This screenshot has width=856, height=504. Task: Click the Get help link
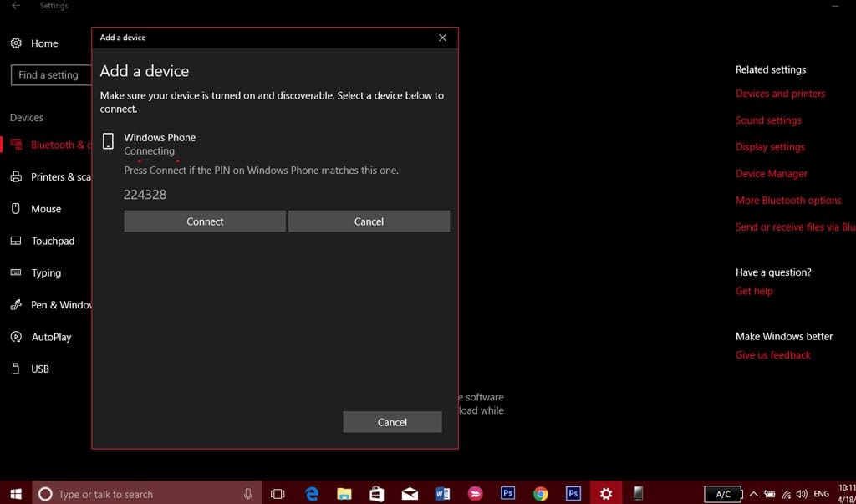pos(754,291)
